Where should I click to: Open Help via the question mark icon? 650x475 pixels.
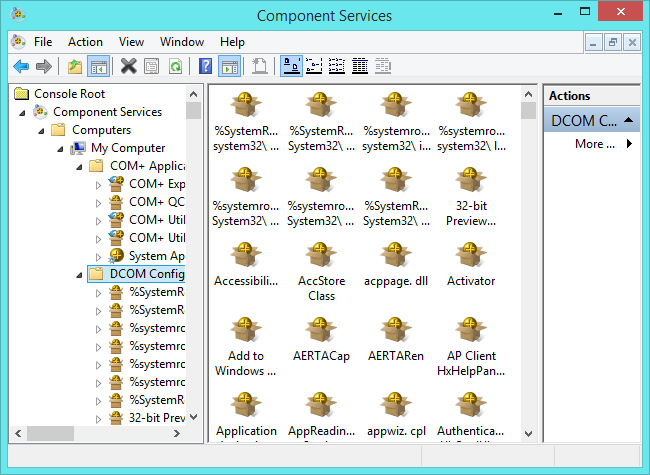tap(205, 66)
